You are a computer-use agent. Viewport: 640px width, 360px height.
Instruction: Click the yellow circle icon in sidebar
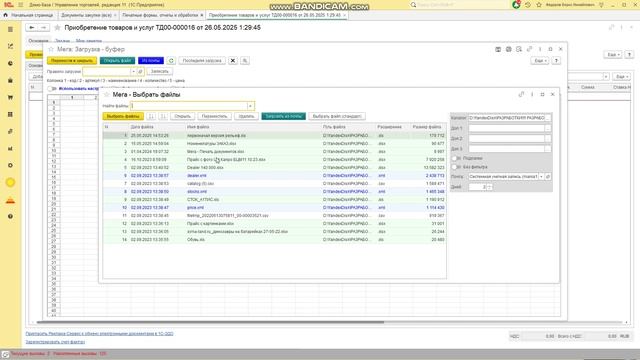pyautogui.click(x=10, y=182)
